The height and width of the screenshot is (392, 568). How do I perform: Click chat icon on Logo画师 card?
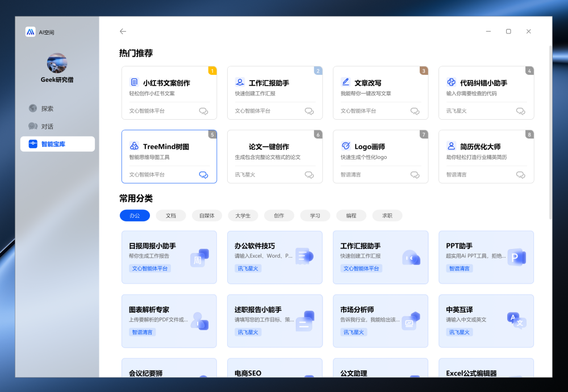point(415,175)
